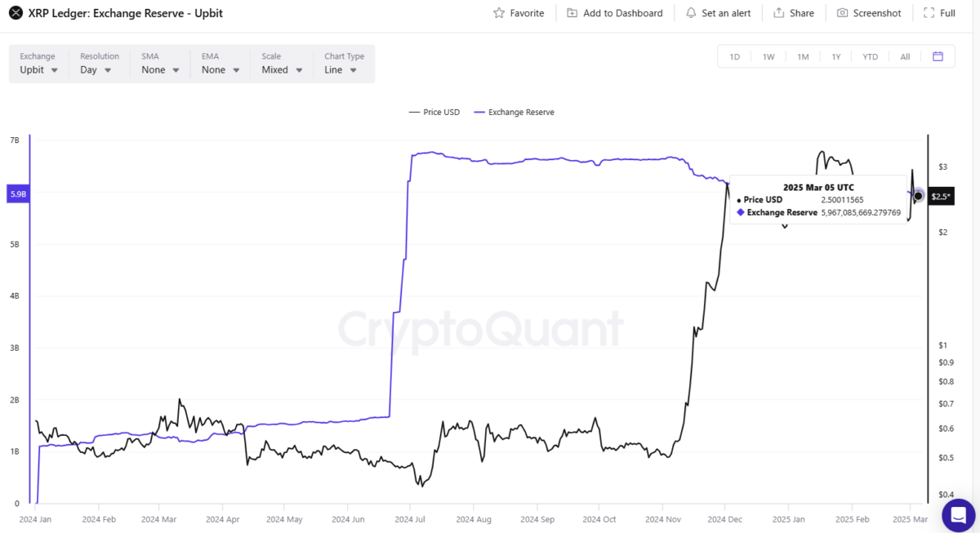Click the Favorite star icon
Screen dimensions: 980x533
point(499,13)
